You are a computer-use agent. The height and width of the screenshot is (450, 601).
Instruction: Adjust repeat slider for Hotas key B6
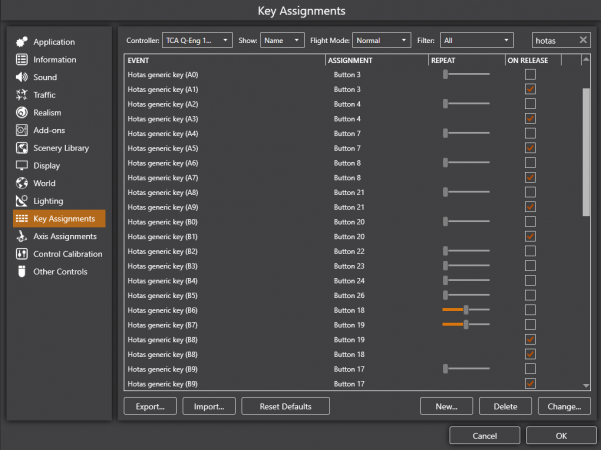click(466, 310)
